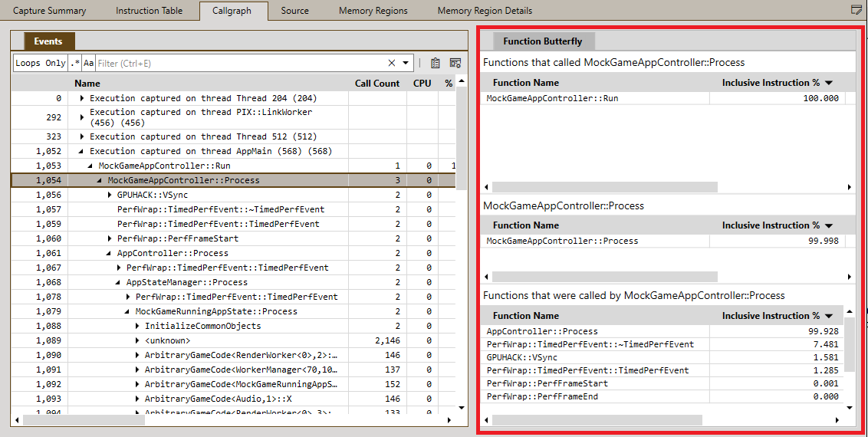
Task: Collapse MockGameAppController::Run tree node
Action: point(90,166)
